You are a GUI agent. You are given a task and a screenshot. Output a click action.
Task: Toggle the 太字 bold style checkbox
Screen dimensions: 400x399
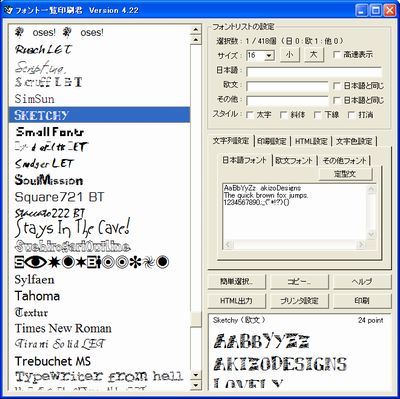[x=249, y=115]
